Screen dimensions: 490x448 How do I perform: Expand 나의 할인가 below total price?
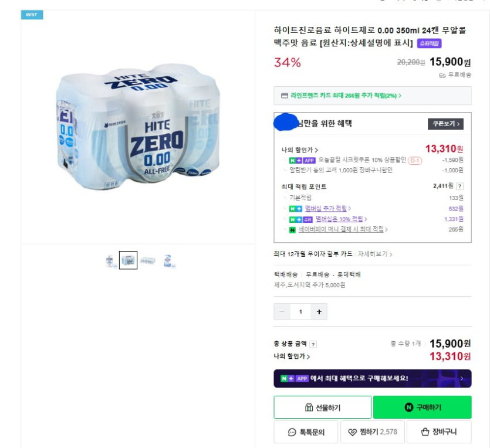292,357
